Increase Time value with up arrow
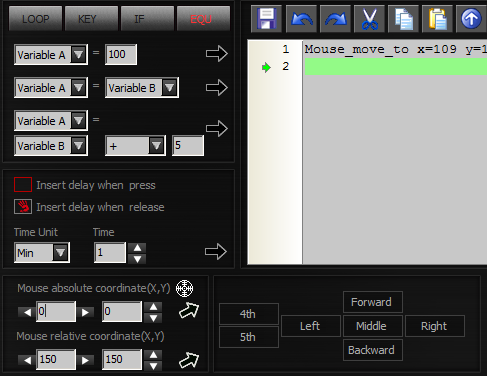 (137, 248)
